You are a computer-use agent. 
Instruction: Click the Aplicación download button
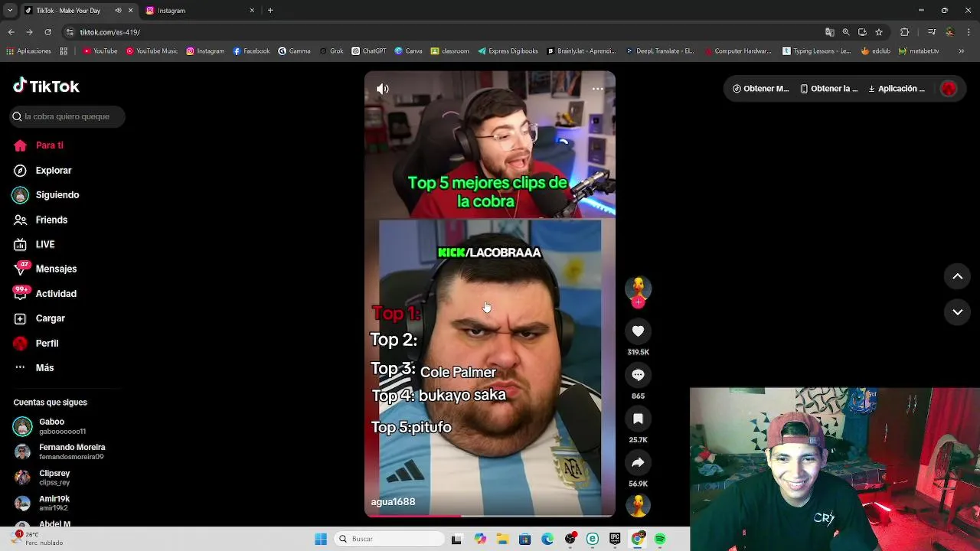click(x=897, y=89)
